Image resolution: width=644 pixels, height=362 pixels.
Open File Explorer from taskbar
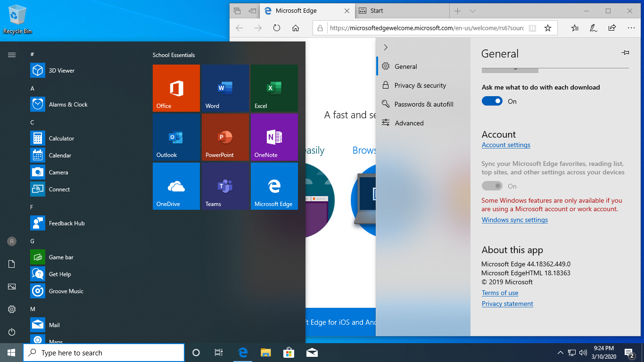pyautogui.click(x=266, y=353)
